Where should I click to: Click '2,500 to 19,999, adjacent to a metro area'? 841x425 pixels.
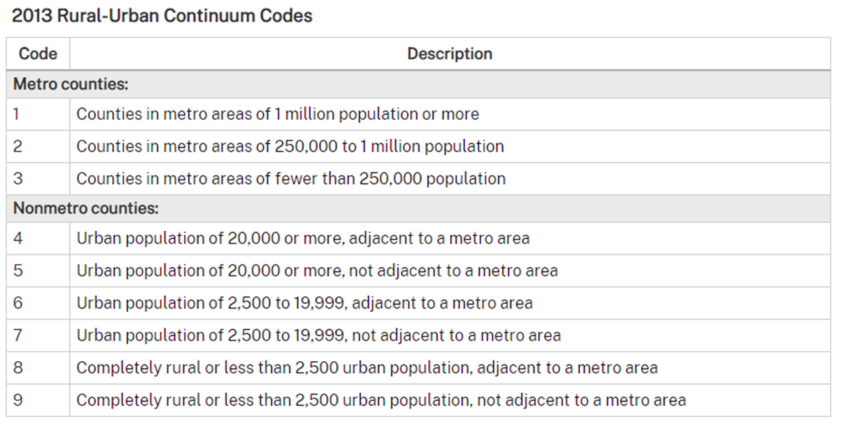tap(305, 303)
